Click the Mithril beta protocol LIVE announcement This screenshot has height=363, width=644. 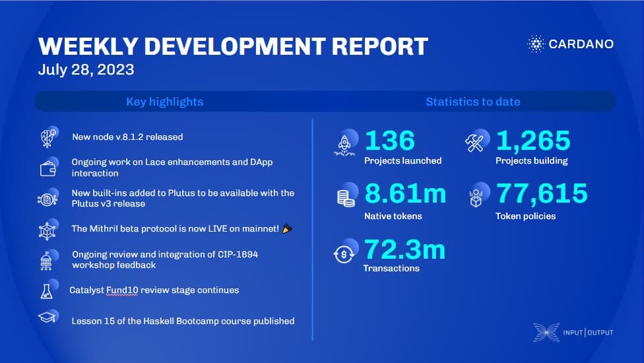tap(178, 228)
